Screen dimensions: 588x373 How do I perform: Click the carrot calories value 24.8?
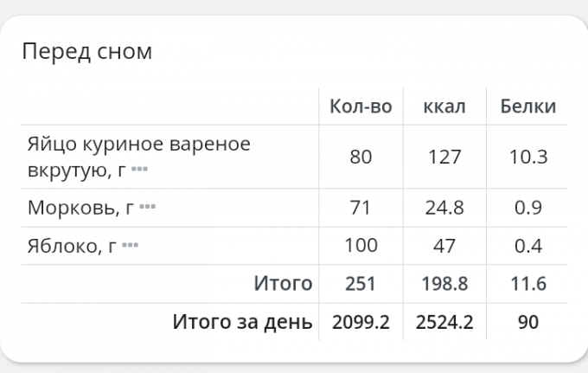[x=444, y=208]
